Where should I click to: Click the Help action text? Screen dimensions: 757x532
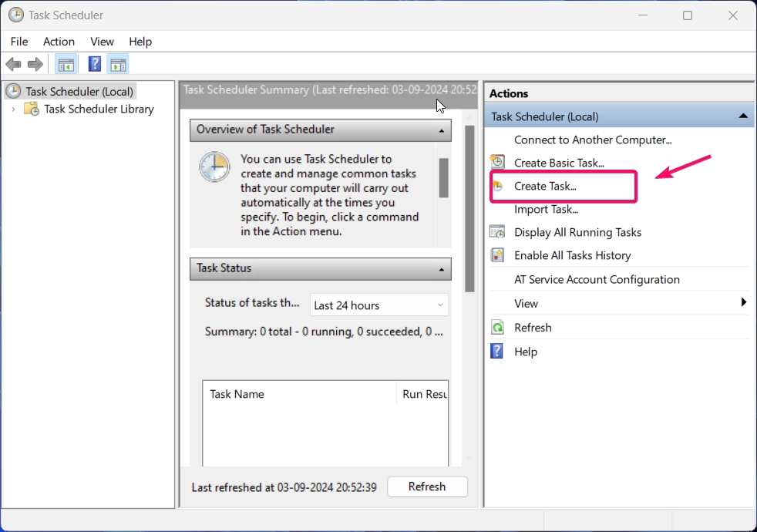[526, 352]
